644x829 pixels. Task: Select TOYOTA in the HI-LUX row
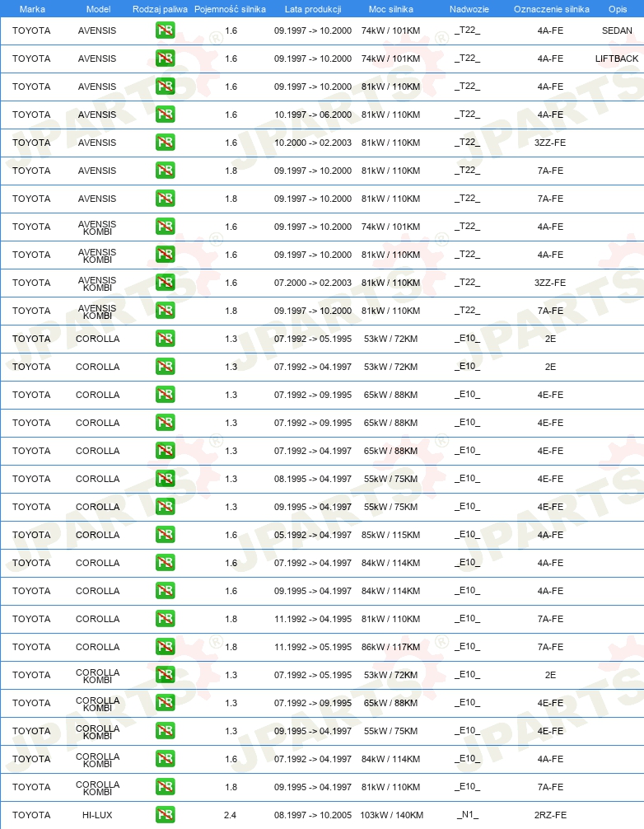[31, 815]
